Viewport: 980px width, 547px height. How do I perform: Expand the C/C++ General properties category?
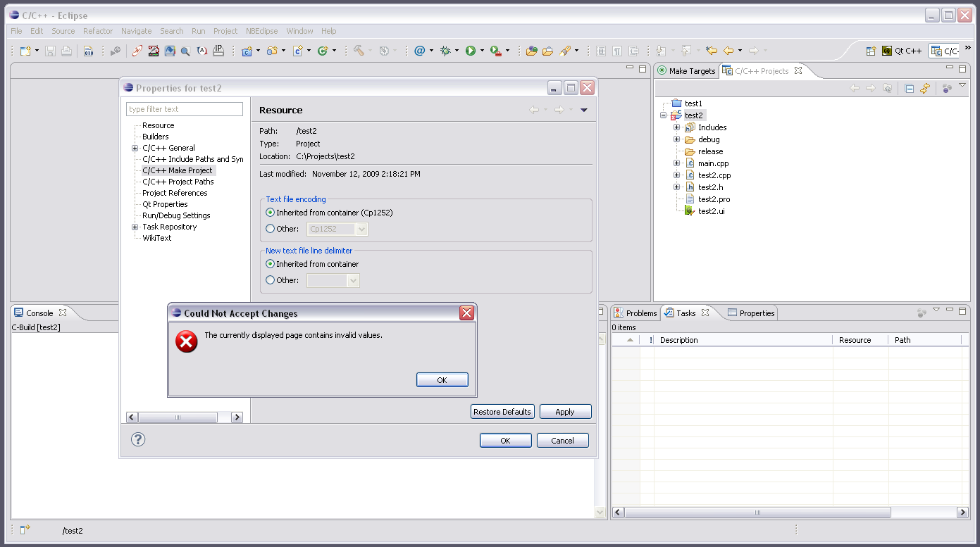point(135,148)
